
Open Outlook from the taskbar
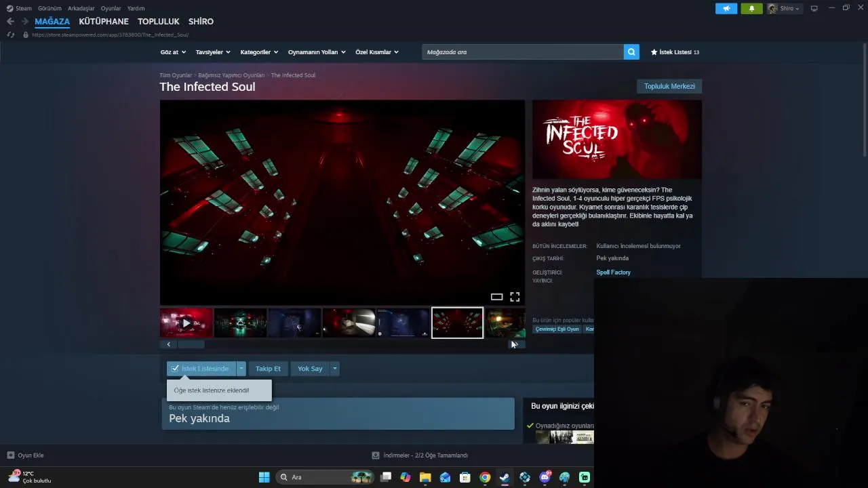[x=445, y=477]
